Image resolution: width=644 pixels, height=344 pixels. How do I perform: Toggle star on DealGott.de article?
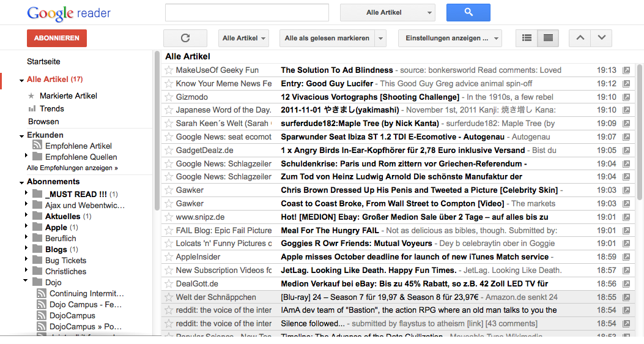coord(169,284)
